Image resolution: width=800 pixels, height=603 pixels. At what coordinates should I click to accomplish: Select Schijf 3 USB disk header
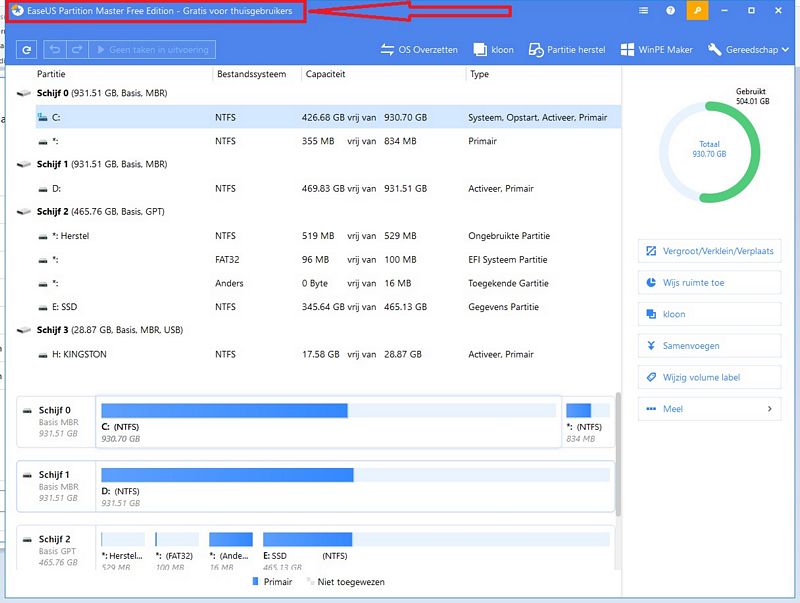point(318,330)
